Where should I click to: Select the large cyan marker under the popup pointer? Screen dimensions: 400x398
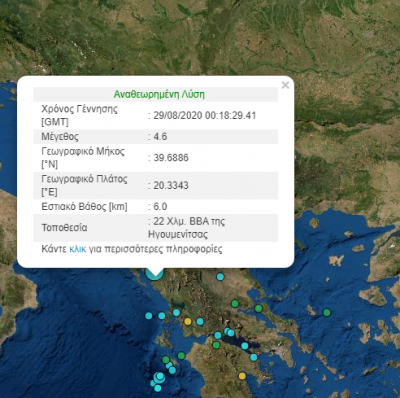coord(155,274)
